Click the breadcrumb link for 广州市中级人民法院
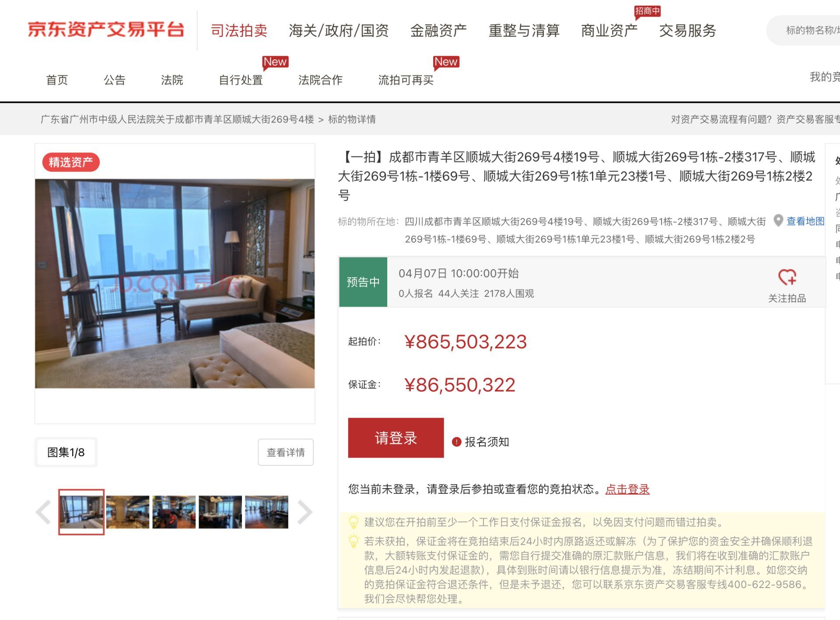Screen dimensions: 840x620 point(177,119)
